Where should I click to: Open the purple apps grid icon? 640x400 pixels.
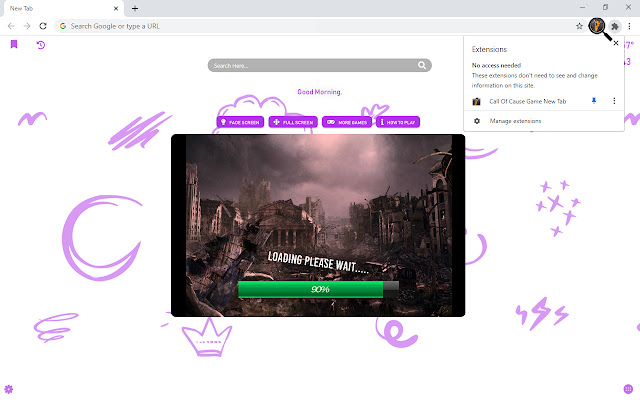point(628,389)
